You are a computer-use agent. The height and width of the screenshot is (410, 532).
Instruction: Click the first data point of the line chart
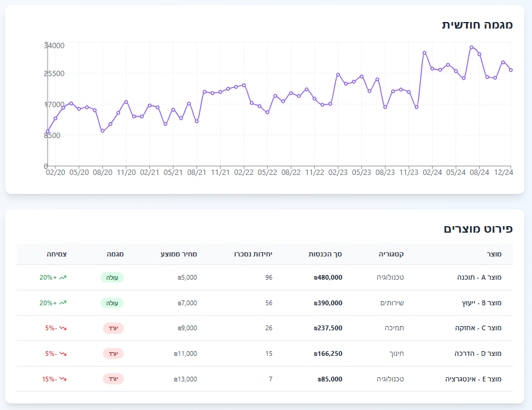point(48,132)
